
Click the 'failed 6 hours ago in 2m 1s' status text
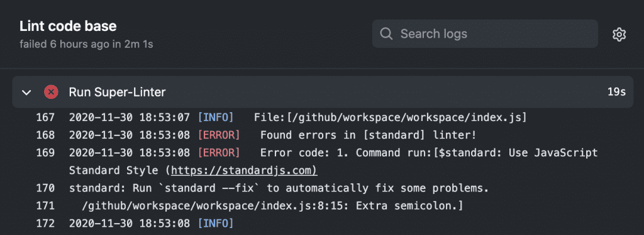[x=86, y=44]
